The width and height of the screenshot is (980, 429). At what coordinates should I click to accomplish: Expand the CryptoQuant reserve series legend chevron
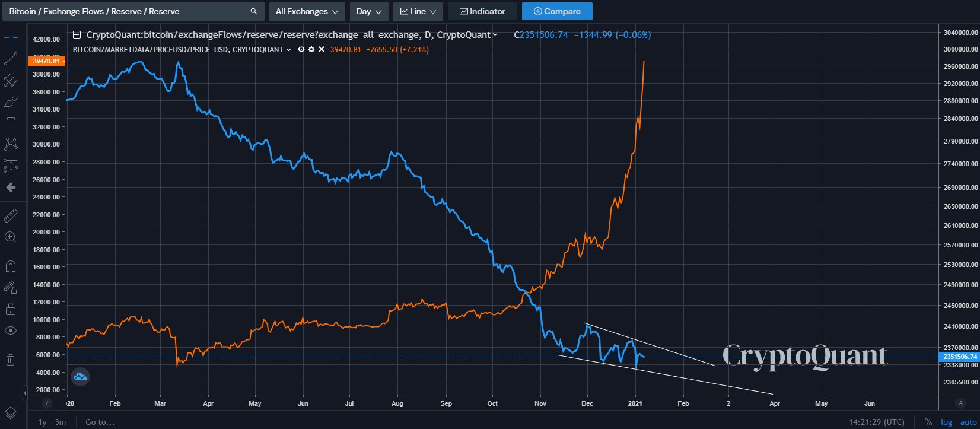coord(495,36)
